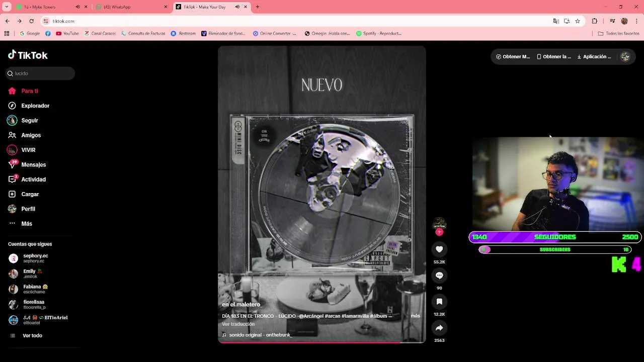Open the video comments
Screen dimensions: 644x362
tap(439, 276)
